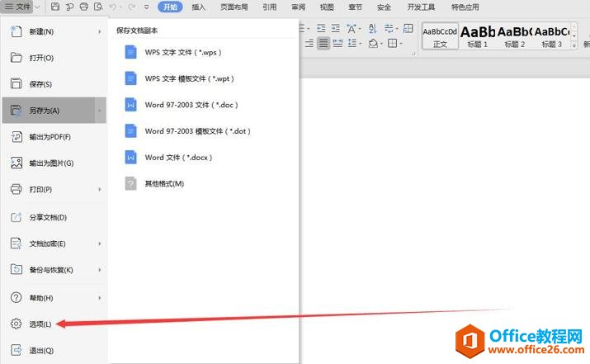This screenshot has height=364, width=590.
Task: Switch to the 安全 ribbon tab
Action: point(384,7)
